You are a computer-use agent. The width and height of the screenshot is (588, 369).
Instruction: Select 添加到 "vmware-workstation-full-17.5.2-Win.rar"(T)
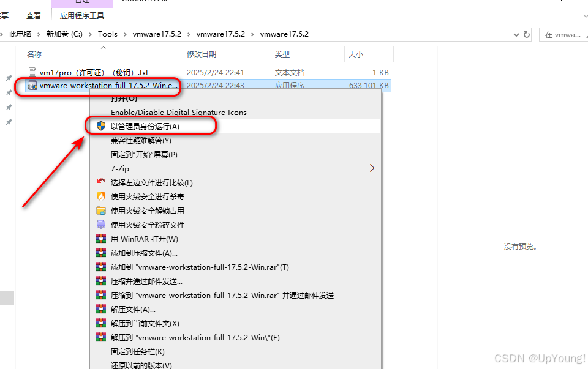pos(200,267)
